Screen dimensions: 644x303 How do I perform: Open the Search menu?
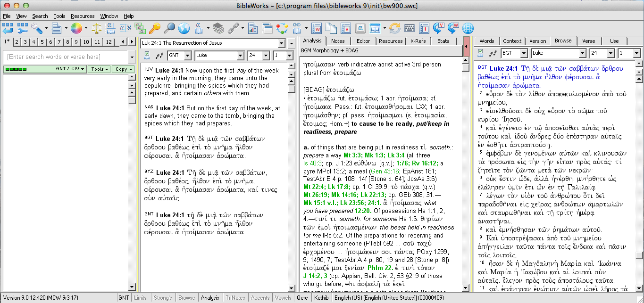(40, 16)
